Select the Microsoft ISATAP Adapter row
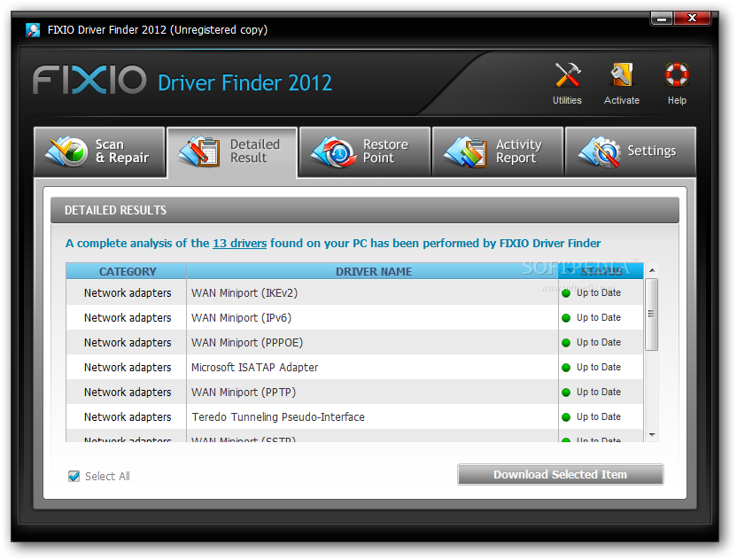Screen dimensions: 737x560 (355, 367)
